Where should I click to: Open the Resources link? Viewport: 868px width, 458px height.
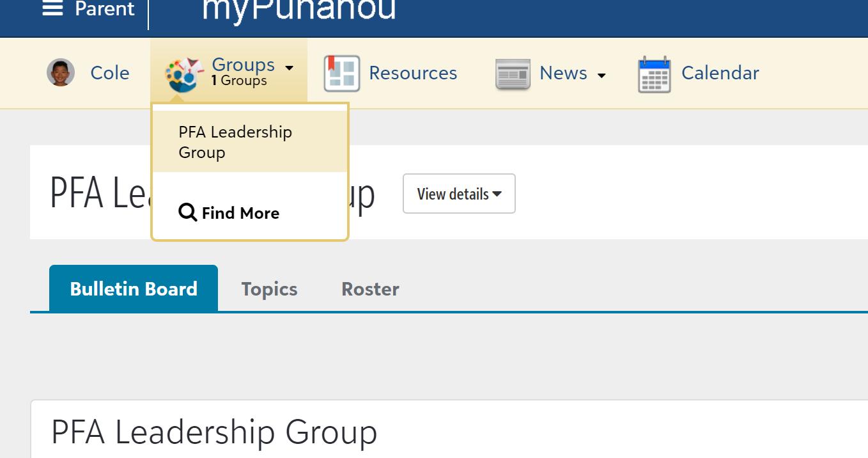413,73
